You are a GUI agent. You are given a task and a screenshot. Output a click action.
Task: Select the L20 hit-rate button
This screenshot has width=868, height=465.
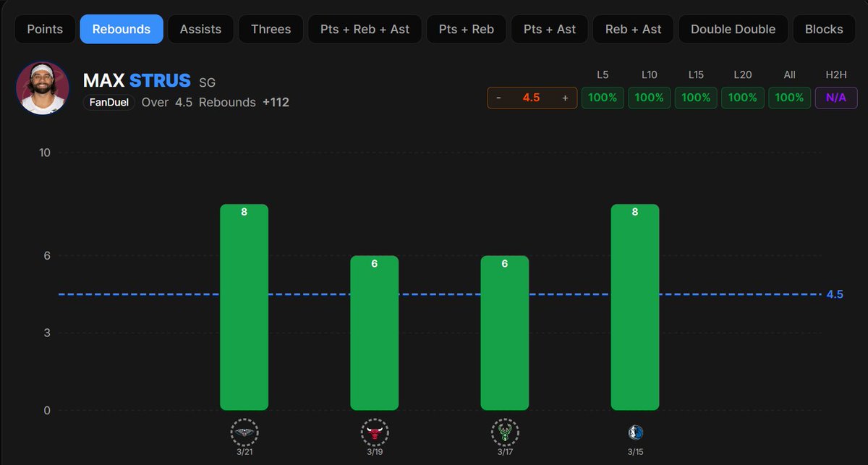point(742,98)
